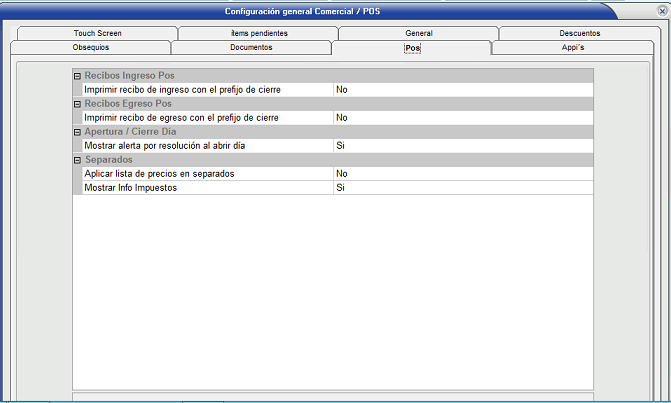Toggle the Mostrar Info Impuestos value
The height and width of the screenshot is (403, 671).
click(x=462, y=188)
